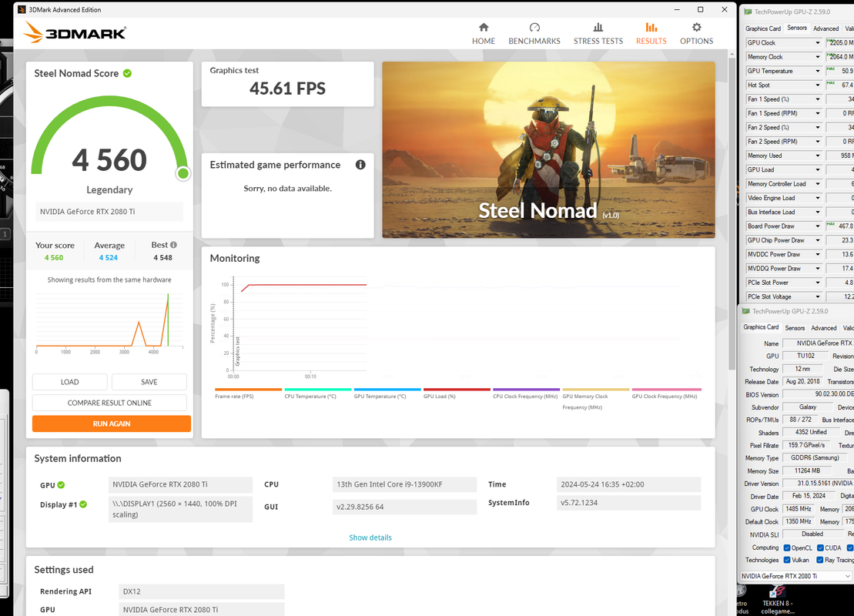Screen dimensions: 854x616
Task: Click the SAVE result button
Action: [x=149, y=382]
